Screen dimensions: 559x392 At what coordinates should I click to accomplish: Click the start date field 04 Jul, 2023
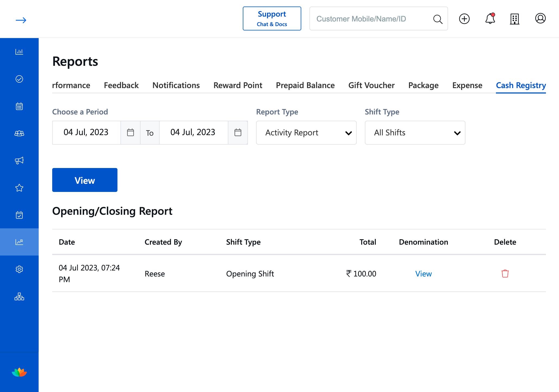point(86,133)
